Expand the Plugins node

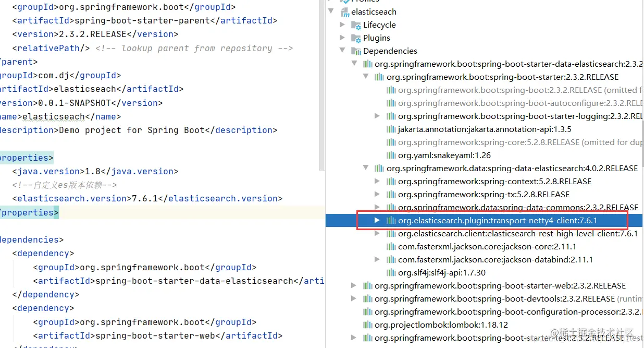342,38
